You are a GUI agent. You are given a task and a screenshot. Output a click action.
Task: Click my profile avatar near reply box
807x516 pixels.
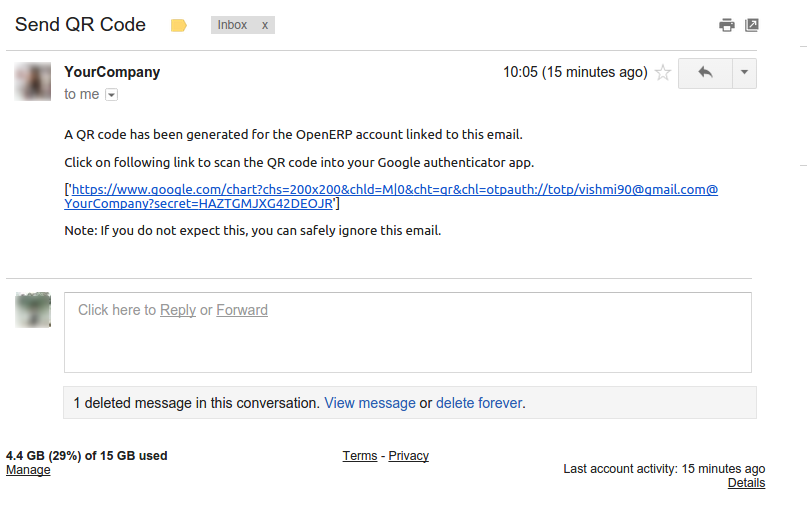[x=33, y=310]
